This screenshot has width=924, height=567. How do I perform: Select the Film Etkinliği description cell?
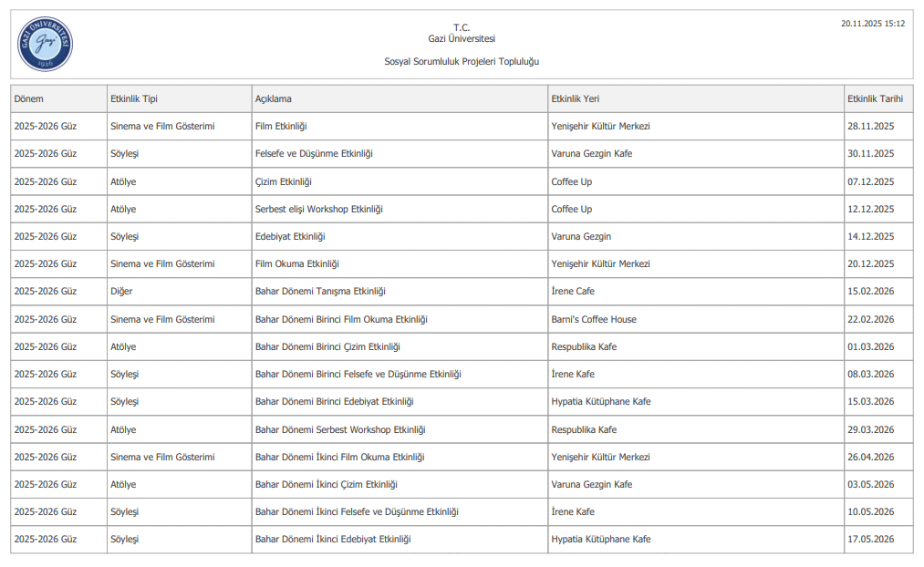click(281, 126)
